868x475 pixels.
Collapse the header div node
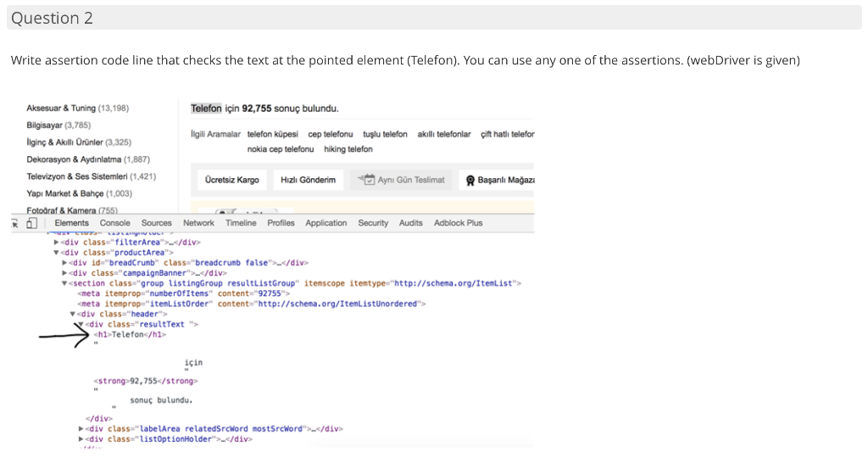(x=73, y=315)
